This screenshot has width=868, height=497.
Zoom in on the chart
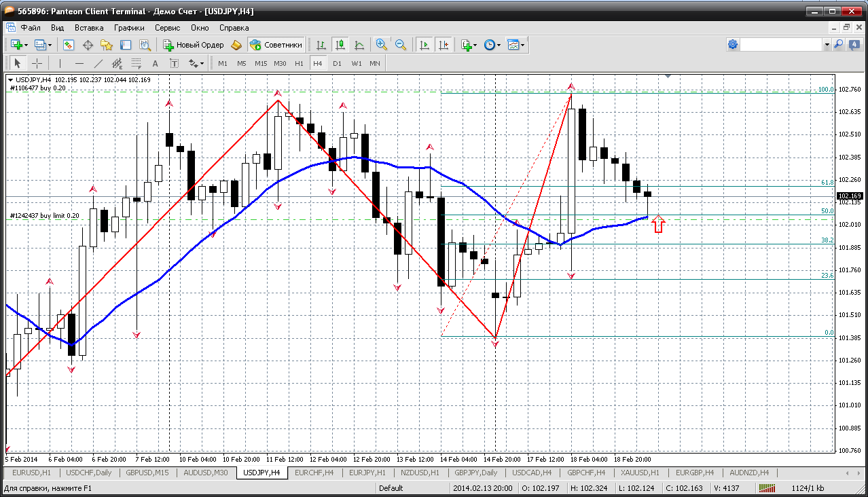click(382, 45)
